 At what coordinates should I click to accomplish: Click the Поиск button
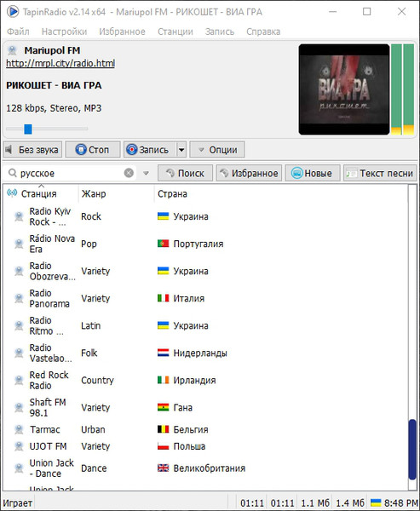[185, 173]
